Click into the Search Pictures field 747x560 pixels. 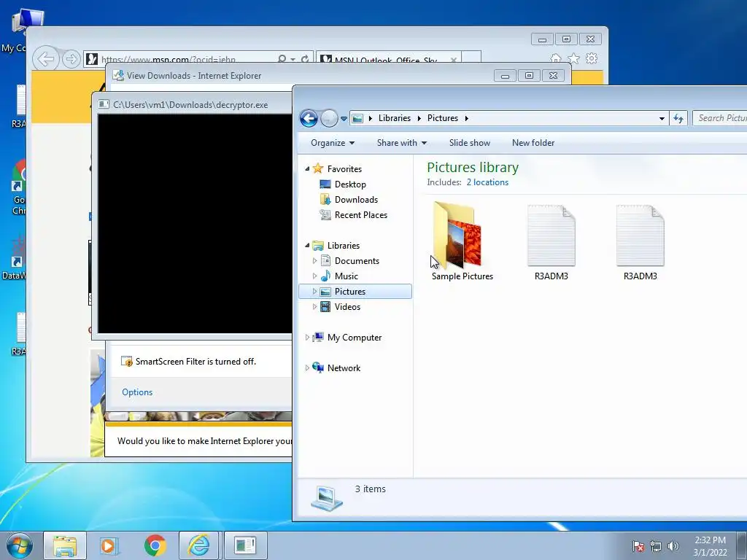720,118
